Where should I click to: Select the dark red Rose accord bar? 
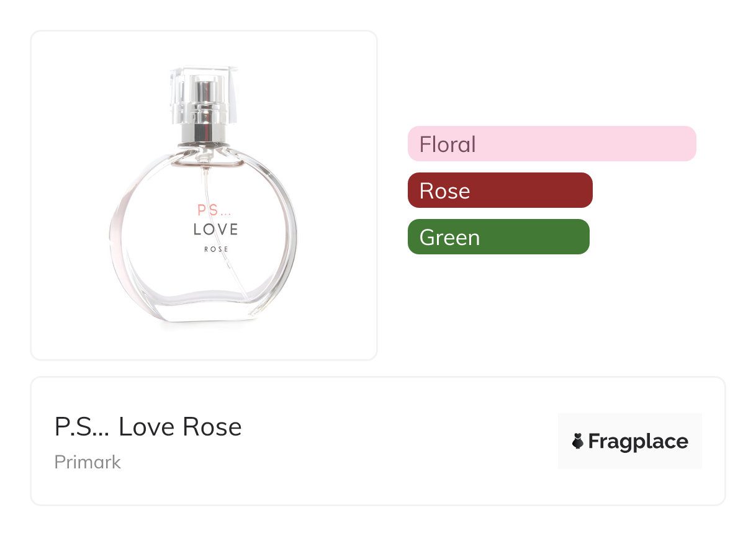point(500,190)
